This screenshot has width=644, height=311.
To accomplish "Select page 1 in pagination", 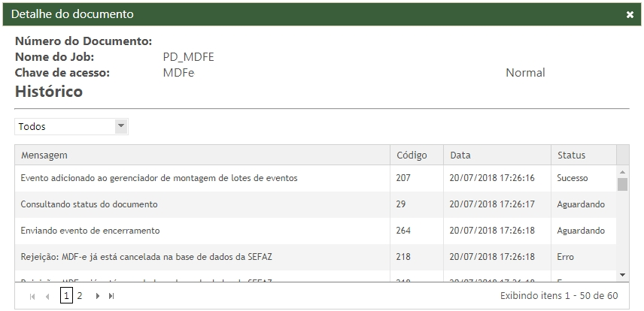I will 66,296.
